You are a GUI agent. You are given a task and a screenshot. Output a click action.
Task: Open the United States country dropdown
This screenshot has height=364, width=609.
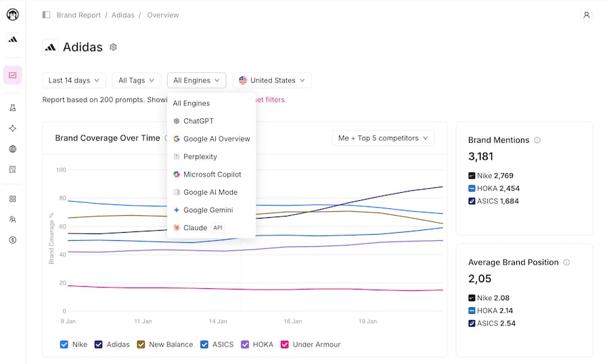point(272,81)
